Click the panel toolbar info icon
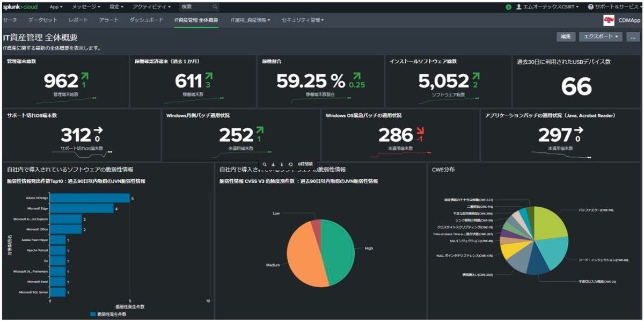The height and width of the screenshot is (321, 644). click(282, 164)
